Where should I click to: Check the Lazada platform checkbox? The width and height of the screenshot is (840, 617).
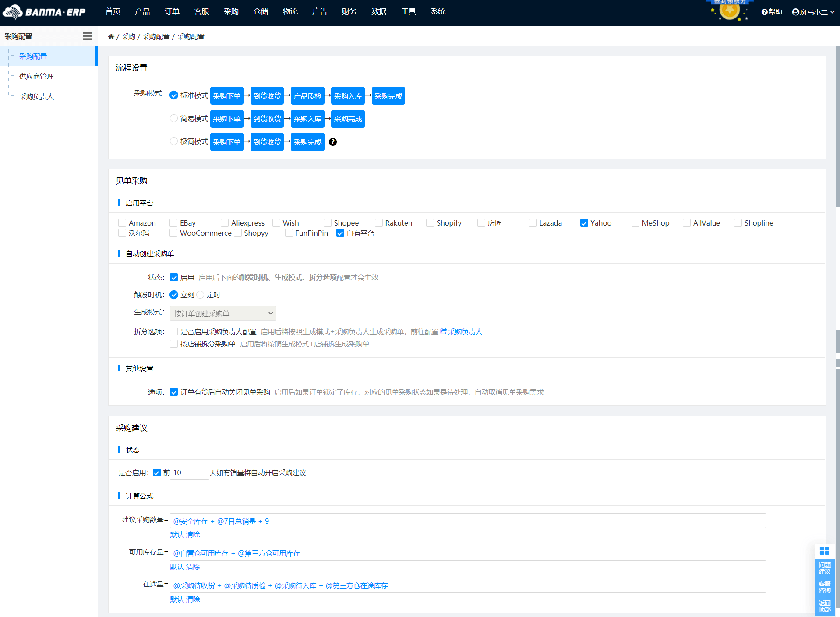pos(533,223)
